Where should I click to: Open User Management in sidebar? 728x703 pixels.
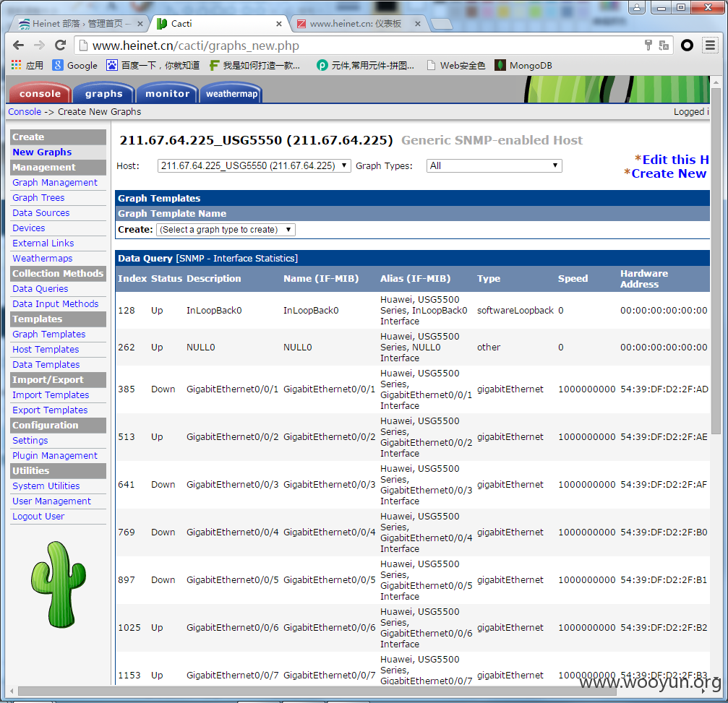51,501
